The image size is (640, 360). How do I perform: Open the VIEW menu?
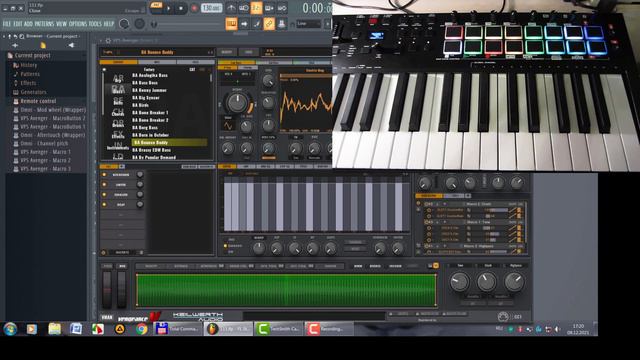pos(61,24)
